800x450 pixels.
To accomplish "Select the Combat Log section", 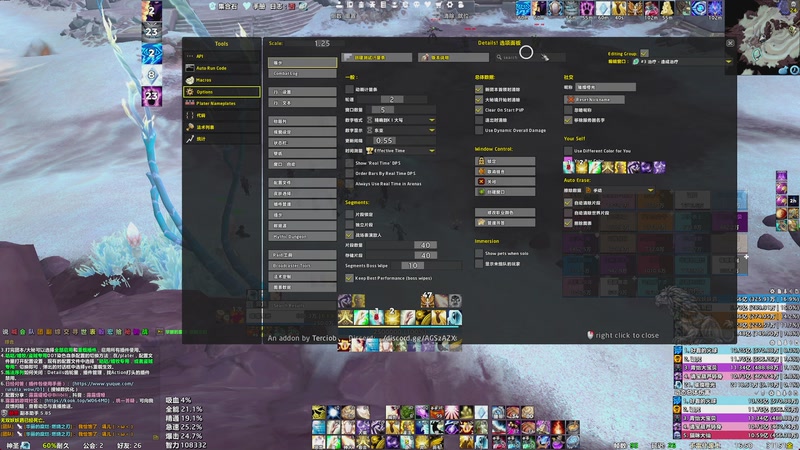I will point(303,73).
